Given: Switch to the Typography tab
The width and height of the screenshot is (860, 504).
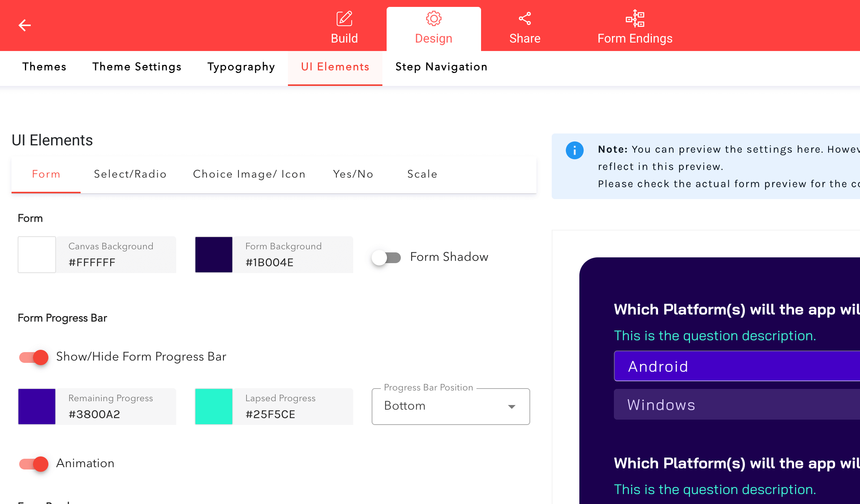Looking at the screenshot, I should point(241,67).
